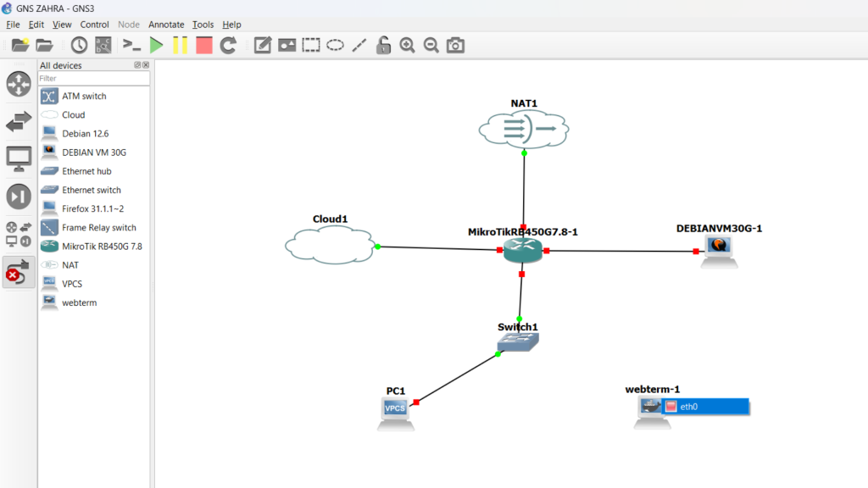The width and height of the screenshot is (868, 488).
Task: Expand the File menu
Action: (13, 25)
